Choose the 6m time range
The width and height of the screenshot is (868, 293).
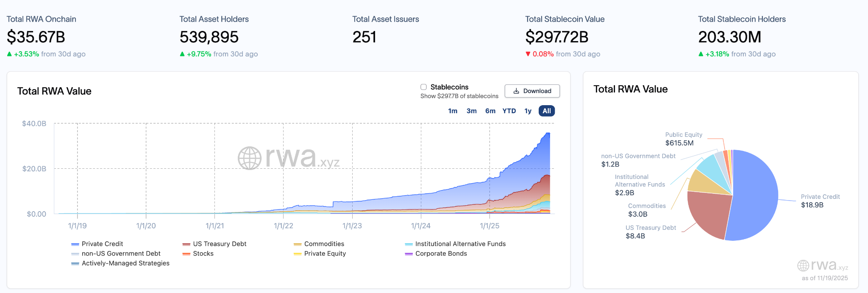tap(490, 111)
